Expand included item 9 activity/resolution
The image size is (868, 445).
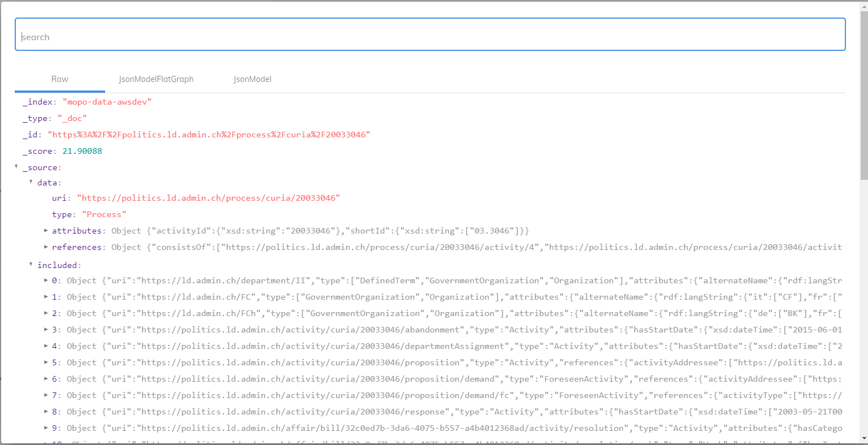(x=46, y=428)
